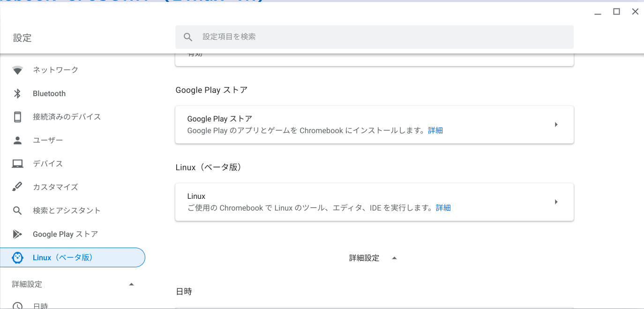
Task: Click the connected devices phone icon
Action: [17, 117]
